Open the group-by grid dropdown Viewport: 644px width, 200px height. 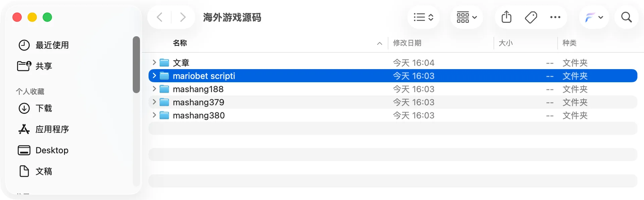(x=467, y=17)
